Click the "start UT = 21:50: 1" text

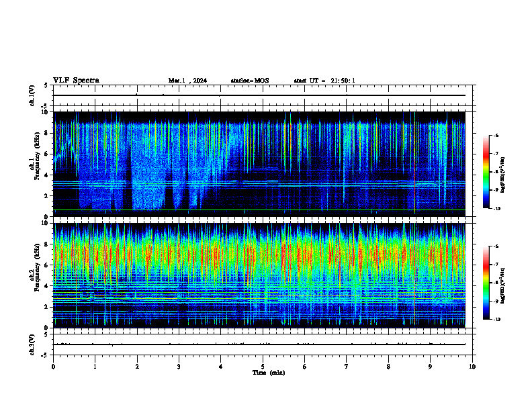pos(324,81)
